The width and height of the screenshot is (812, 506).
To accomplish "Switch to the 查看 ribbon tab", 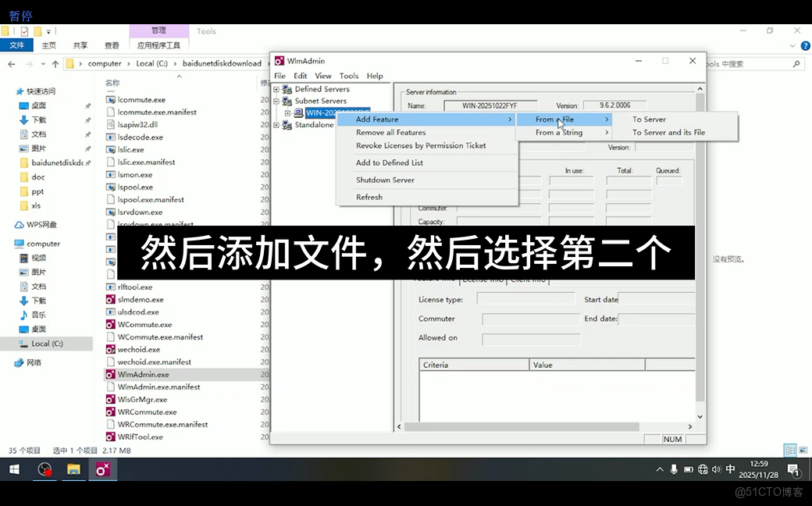I will tap(110, 45).
